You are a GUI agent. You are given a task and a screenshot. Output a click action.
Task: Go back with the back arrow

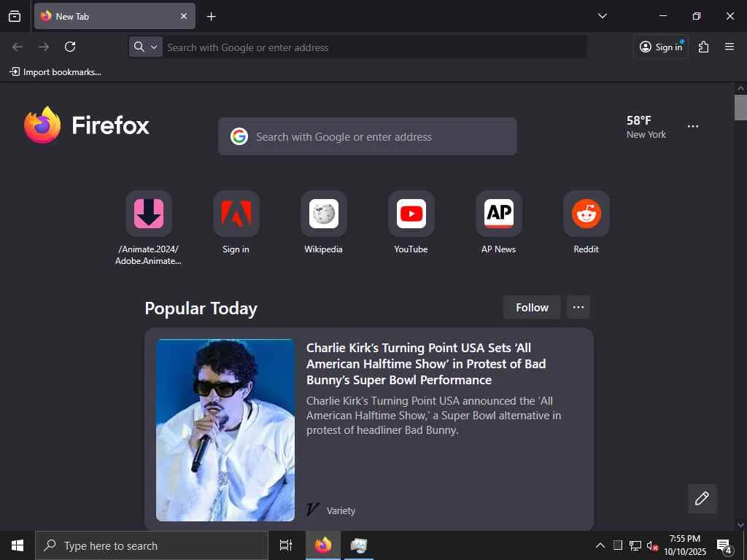18,47
